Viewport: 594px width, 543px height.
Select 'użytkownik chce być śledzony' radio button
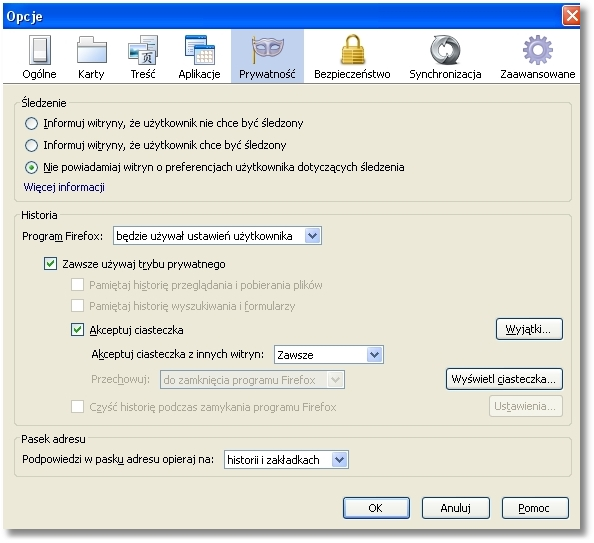[x=31, y=146]
